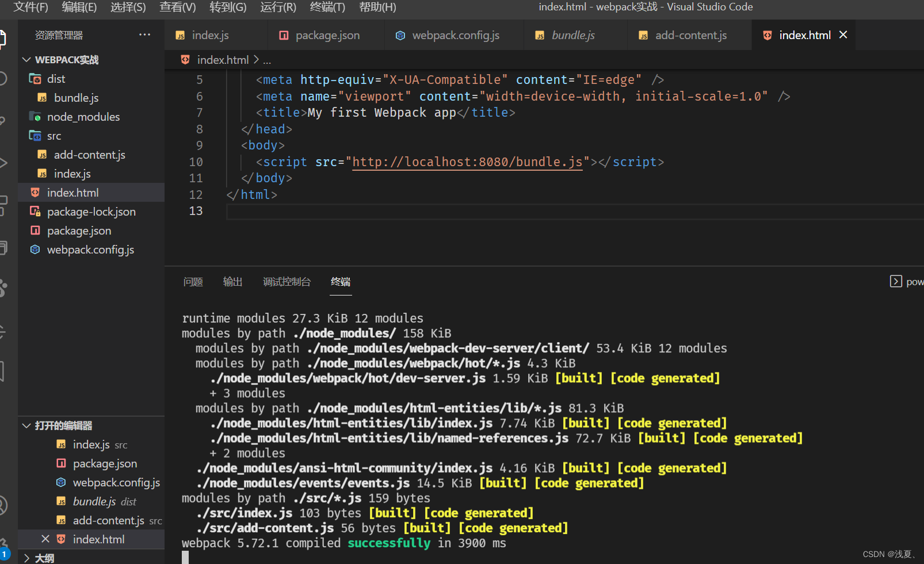Click the ./src/index.js path in terminal output

[244, 513]
